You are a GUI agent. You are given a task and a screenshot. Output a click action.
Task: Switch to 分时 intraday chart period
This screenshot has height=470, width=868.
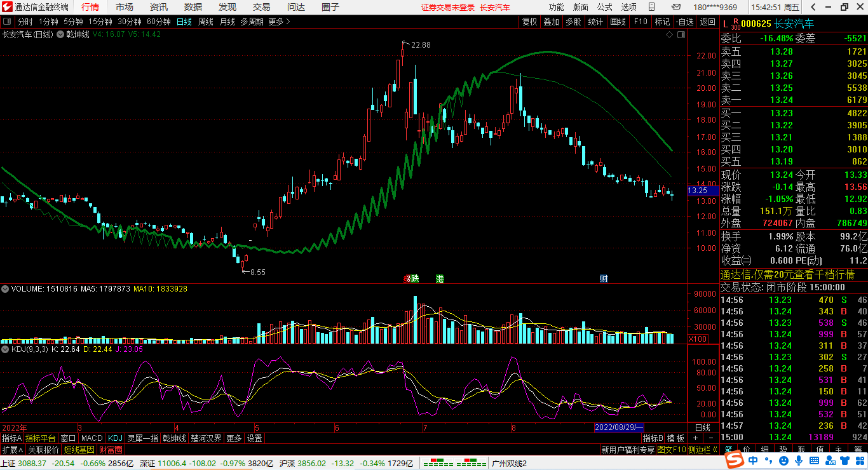[25, 22]
